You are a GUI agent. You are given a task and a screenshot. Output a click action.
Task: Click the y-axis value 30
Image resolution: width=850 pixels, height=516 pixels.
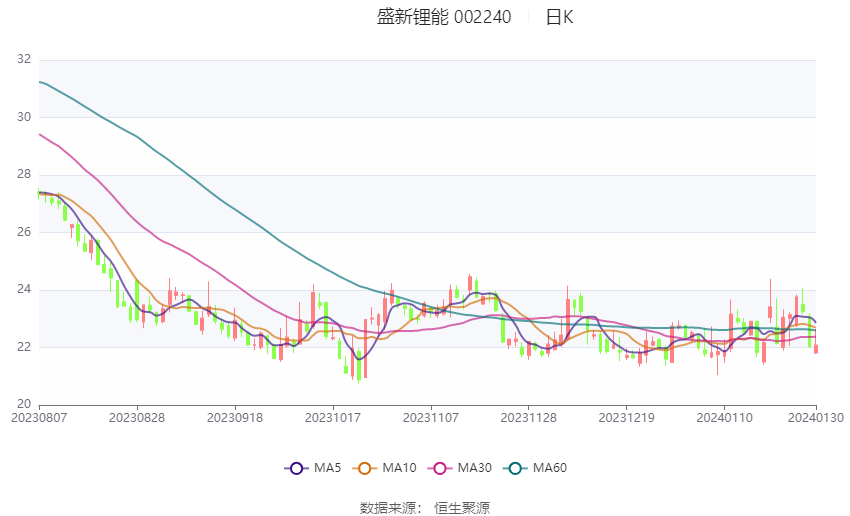[24, 117]
